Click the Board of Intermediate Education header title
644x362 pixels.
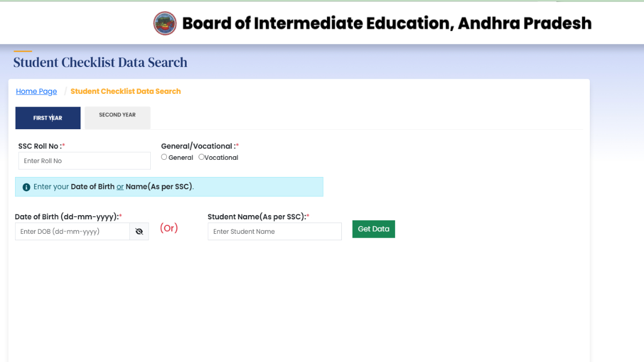387,23
